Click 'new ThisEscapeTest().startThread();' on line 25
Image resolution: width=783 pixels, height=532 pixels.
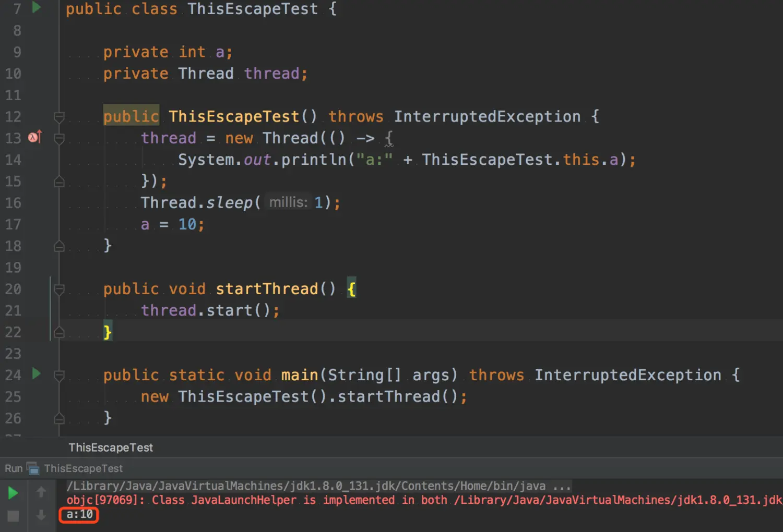pyautogui.click(x=304, y=397)
